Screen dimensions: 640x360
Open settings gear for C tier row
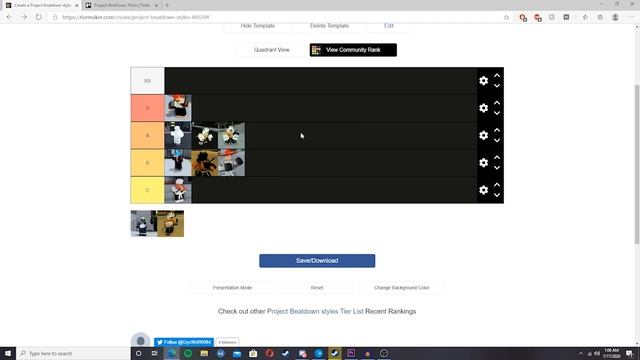click(x=483, y=190)
